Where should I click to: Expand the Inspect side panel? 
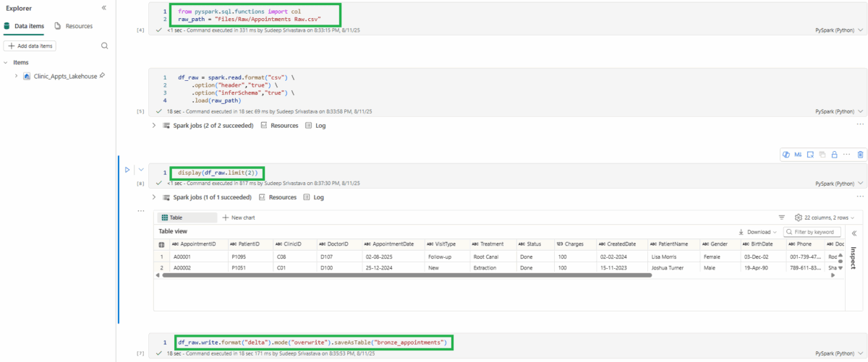pyautogui.click(x=853, y=233)
